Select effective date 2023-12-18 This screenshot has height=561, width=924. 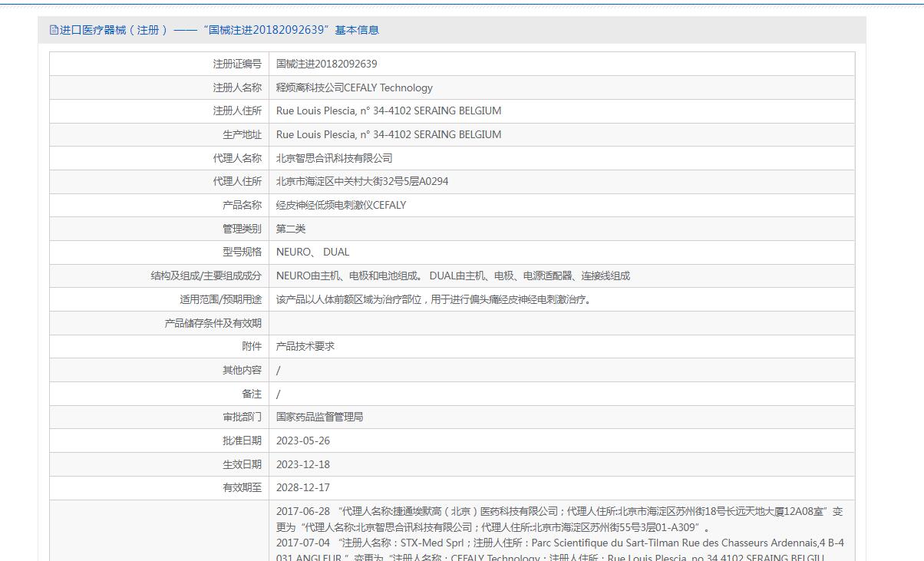click(x=303, y=464)
